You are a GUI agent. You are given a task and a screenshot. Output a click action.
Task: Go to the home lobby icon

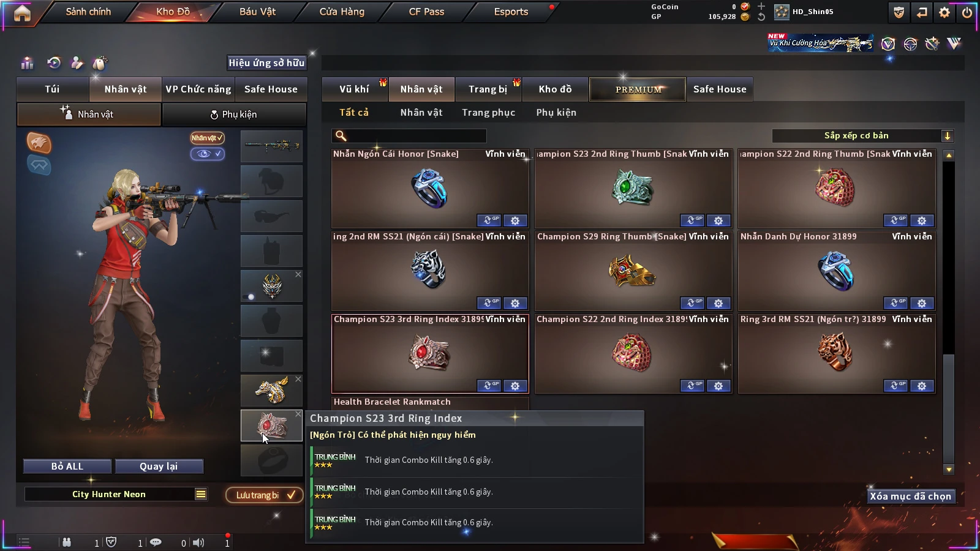(22, 13)
